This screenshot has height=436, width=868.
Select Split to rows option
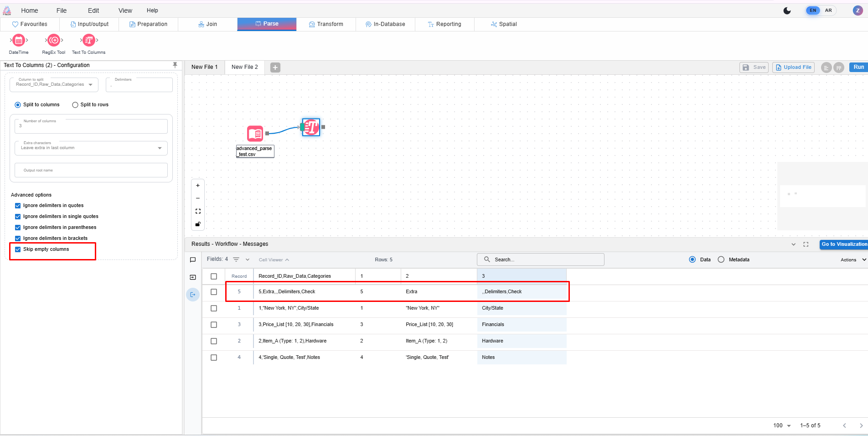tap(75, 105)
